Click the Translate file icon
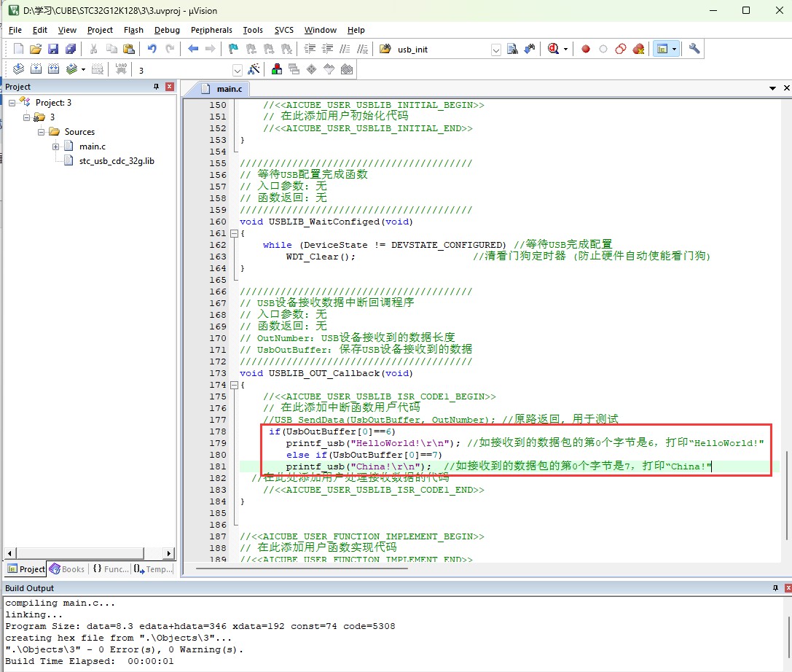The image size is (792, 672). coord(18,69)
